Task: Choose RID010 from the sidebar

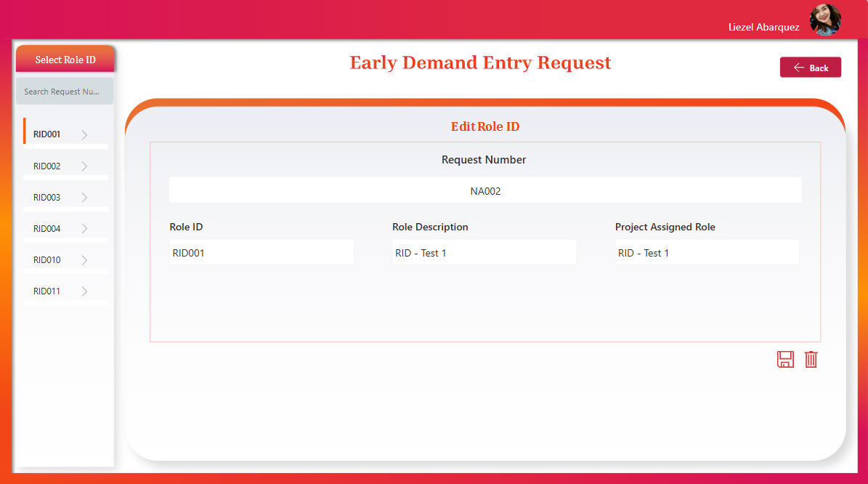Action: [x=47, y=260]
